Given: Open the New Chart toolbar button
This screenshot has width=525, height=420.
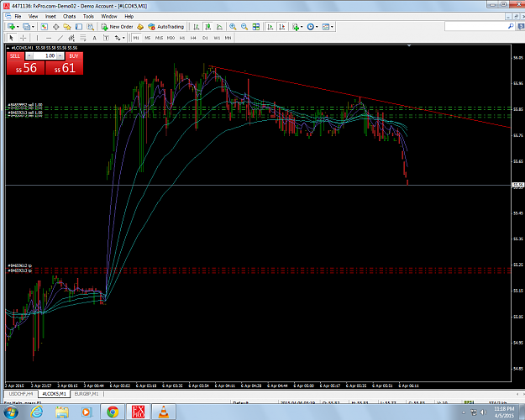Looking at the screenshot, I should pos(11,27).
